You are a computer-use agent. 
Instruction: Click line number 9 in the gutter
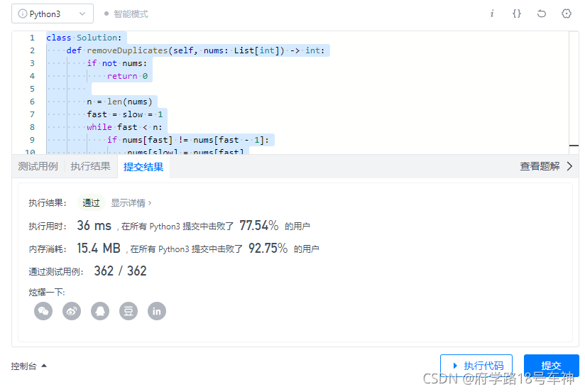(x=32, y=140)
